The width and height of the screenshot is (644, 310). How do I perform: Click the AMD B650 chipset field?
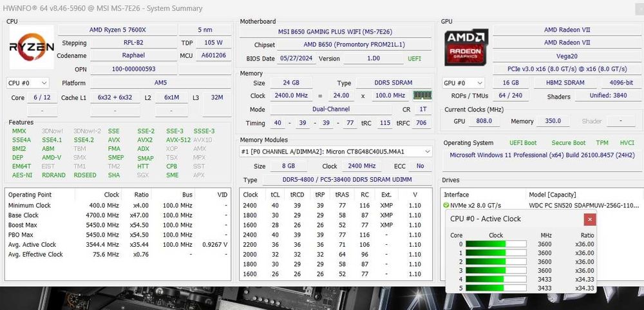click(354, 45)
